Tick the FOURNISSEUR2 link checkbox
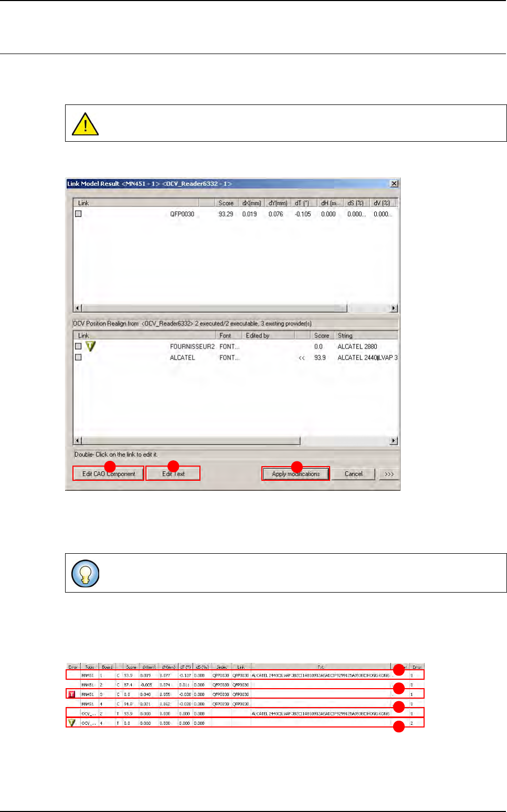 pos(78,346)
